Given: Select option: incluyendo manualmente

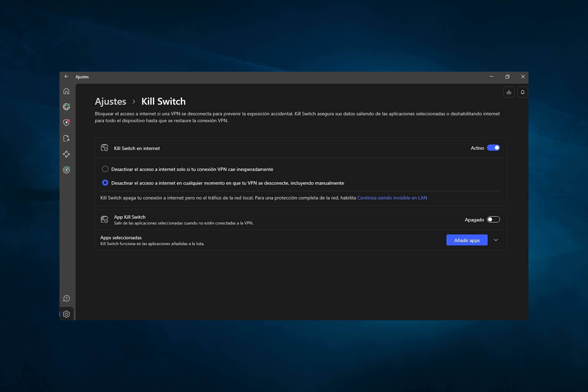Looking at the screenshot, I should click(x=105, y=183).
